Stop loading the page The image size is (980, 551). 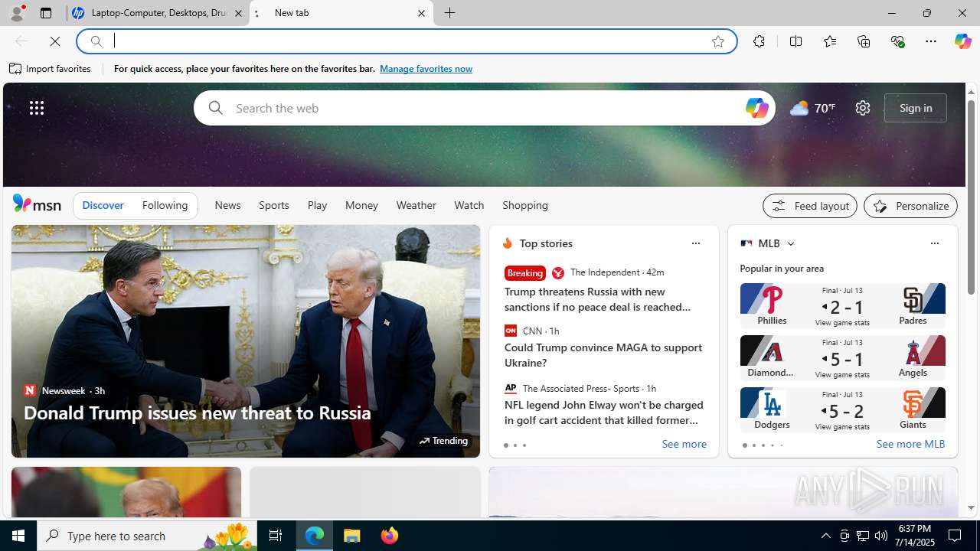click(55, 41)
